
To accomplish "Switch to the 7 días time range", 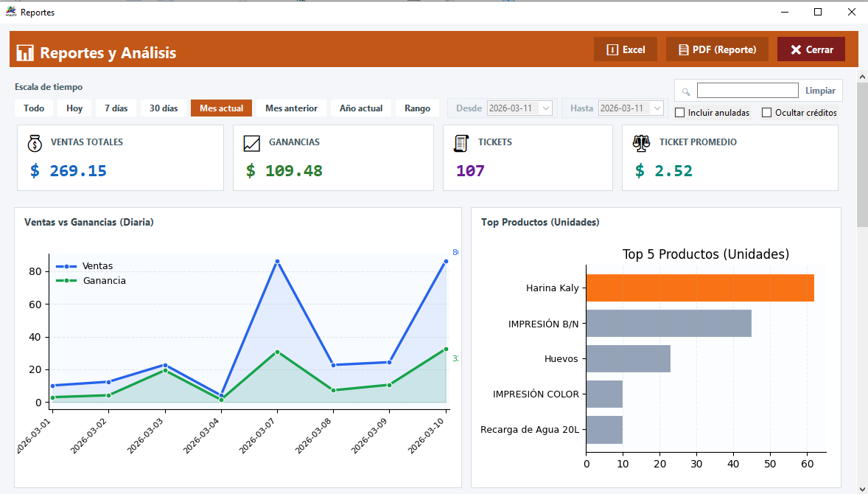I will pos(116,108).
